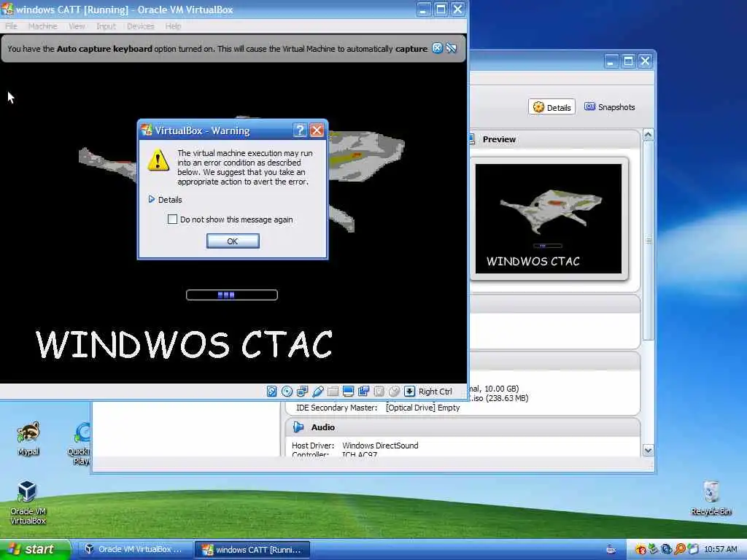Click the yellow warning triangle icon
Viewport: 747px width, 560px height.
click(x=158, y=160)
